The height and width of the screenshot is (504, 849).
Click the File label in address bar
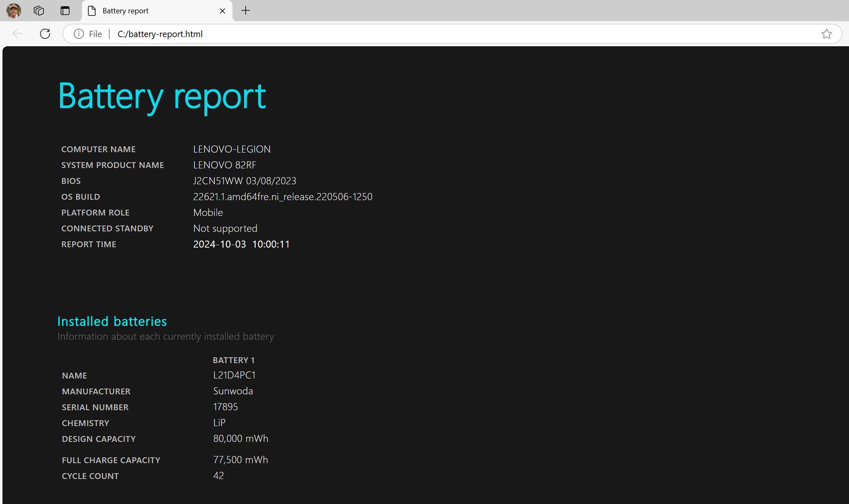95,34
